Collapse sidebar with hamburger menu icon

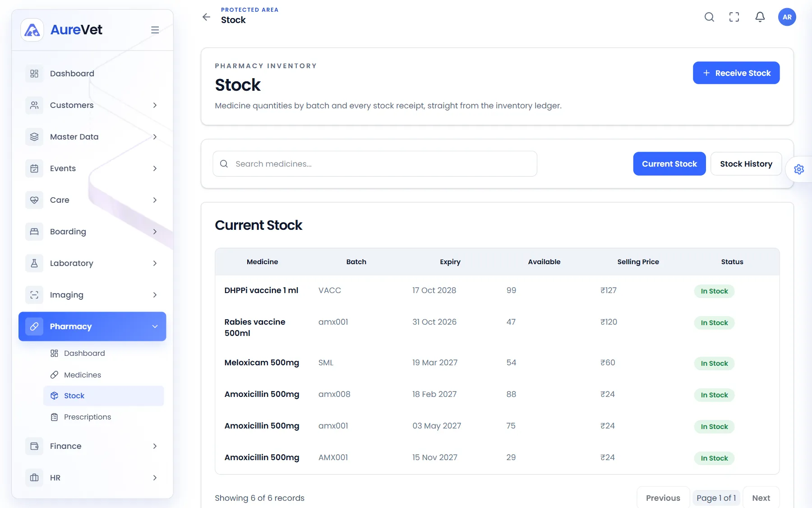point(155,30)
